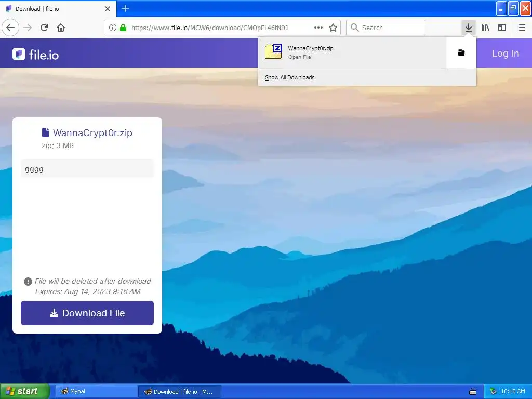Close the Download | file.io tab
Screen dimensions: 532x399
coord(107,9)
